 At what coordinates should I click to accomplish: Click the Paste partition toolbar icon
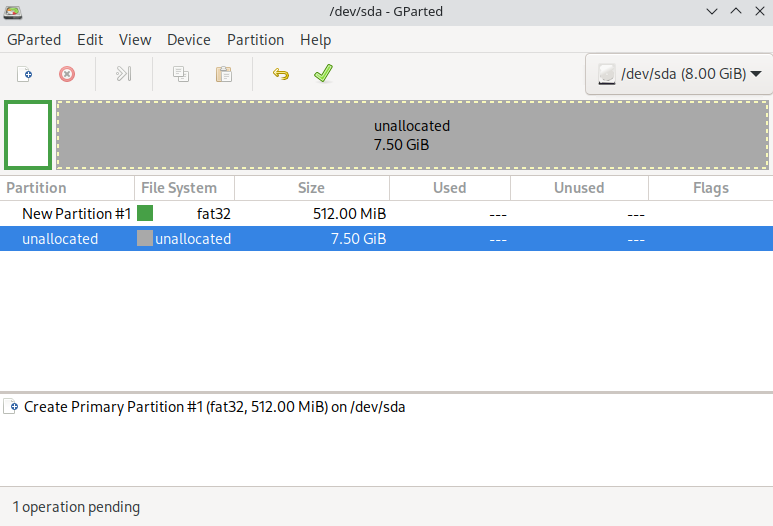[224, 74]
